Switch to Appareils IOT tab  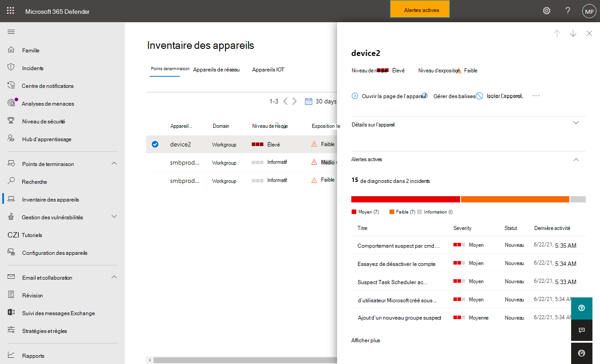point(268,70)
